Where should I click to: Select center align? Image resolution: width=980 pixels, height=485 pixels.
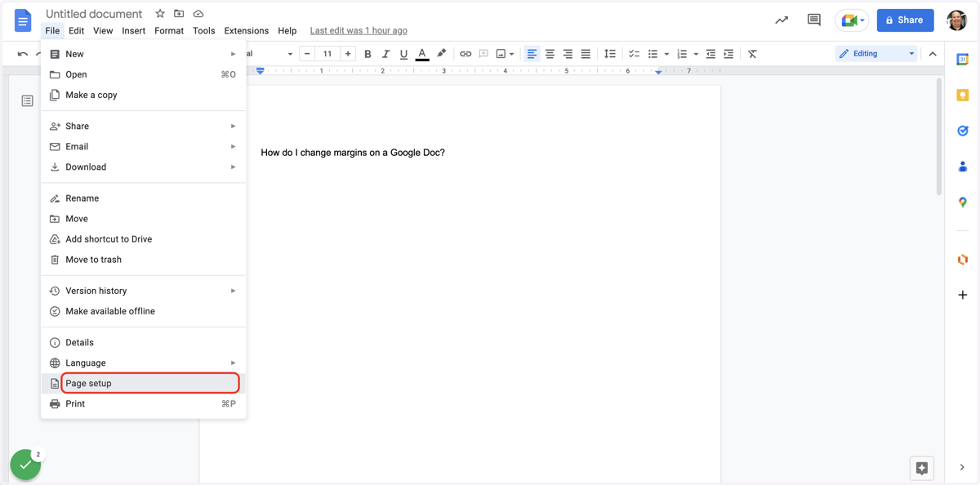point(550,54)
